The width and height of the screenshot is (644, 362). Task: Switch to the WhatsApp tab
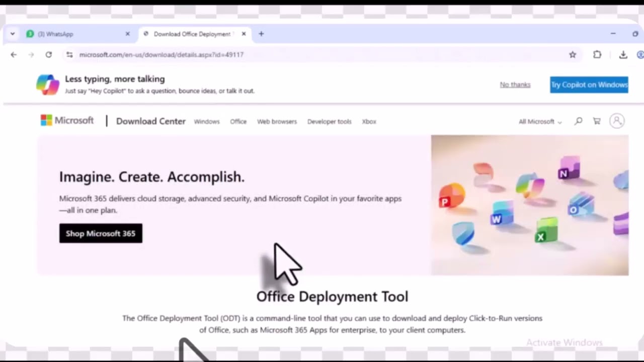pyautogui.click(x=78, y=34)
